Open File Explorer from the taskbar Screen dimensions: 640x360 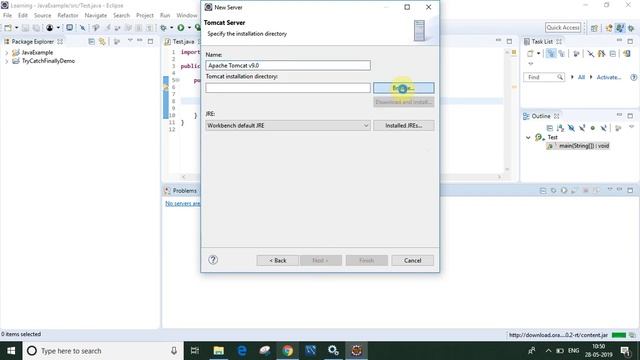218,351
